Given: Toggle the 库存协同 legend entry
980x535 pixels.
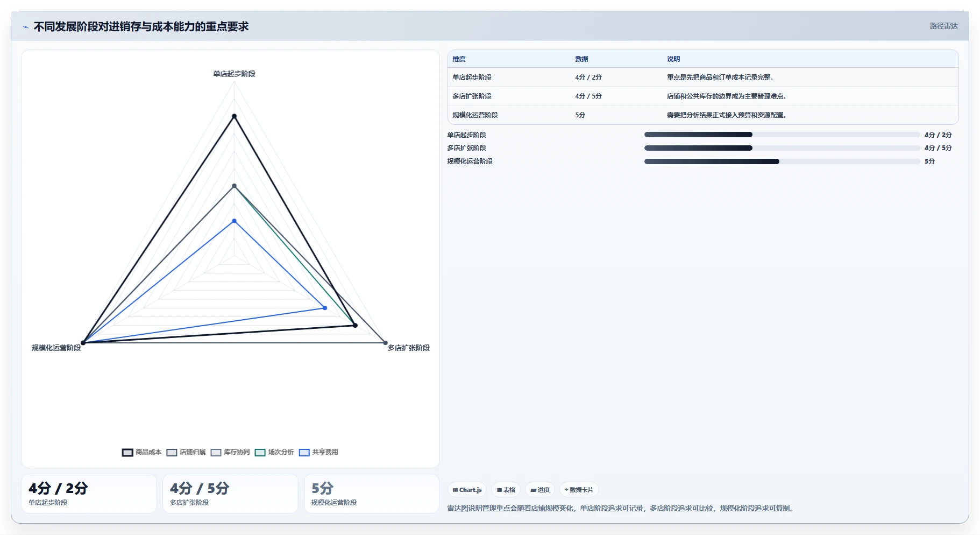Looking at the screenshot, I should pos(230,452).
